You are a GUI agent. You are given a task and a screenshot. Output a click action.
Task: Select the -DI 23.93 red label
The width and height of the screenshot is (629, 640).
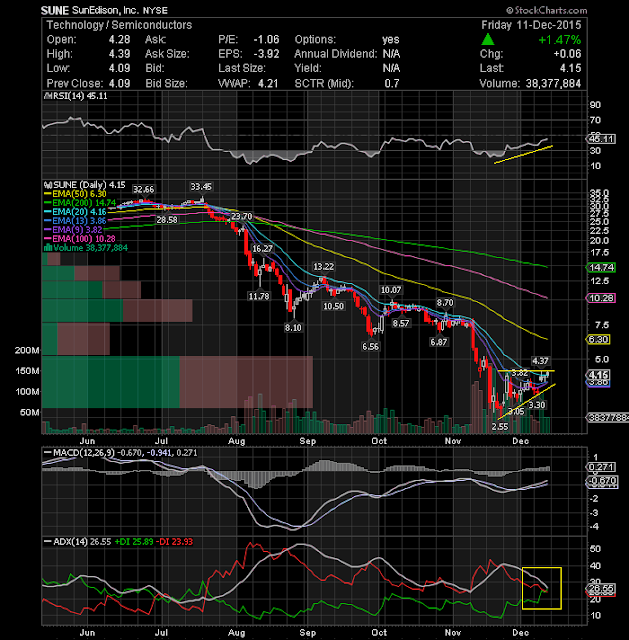[174, 542]
